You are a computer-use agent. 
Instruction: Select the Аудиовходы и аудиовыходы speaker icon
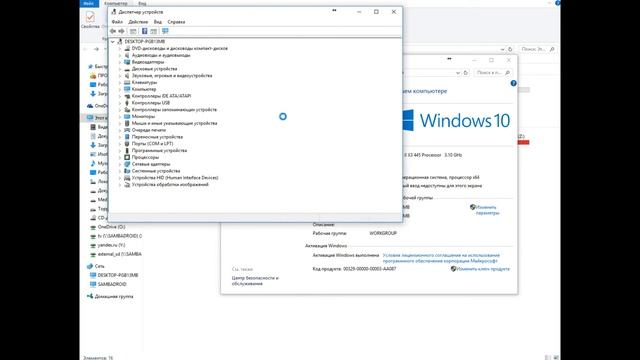127,55
